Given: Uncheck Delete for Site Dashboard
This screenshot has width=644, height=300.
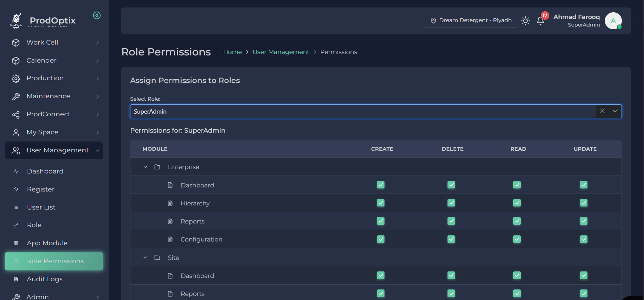Looking at the screenshot, I should (451, 275).
